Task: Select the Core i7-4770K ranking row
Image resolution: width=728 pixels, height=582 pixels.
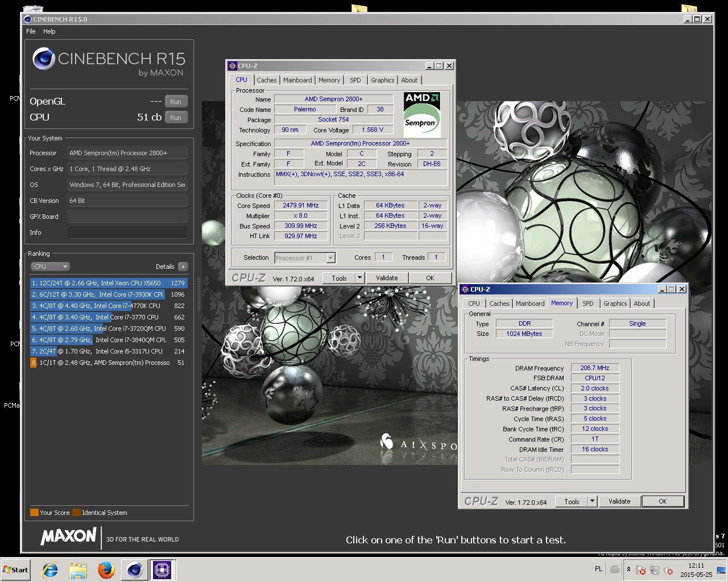Action: tap(109, 306)
